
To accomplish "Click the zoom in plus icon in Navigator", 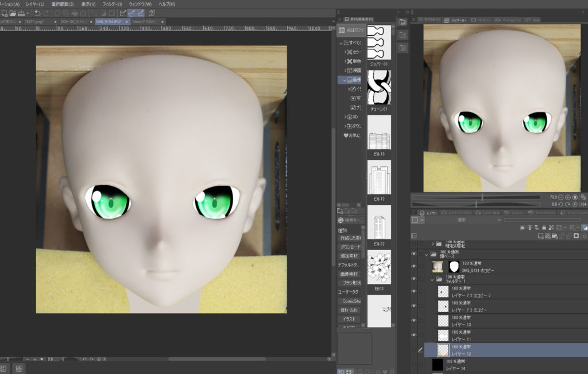I will [567, 197].
